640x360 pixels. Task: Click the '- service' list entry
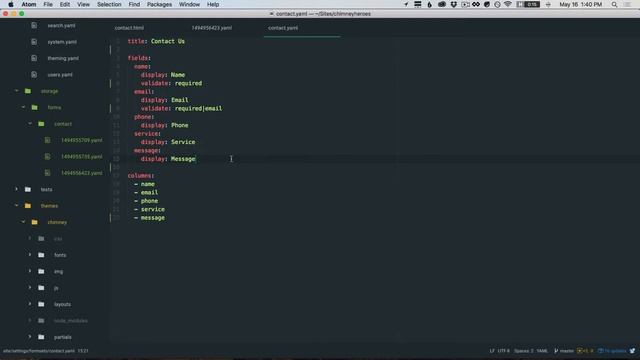149,209
